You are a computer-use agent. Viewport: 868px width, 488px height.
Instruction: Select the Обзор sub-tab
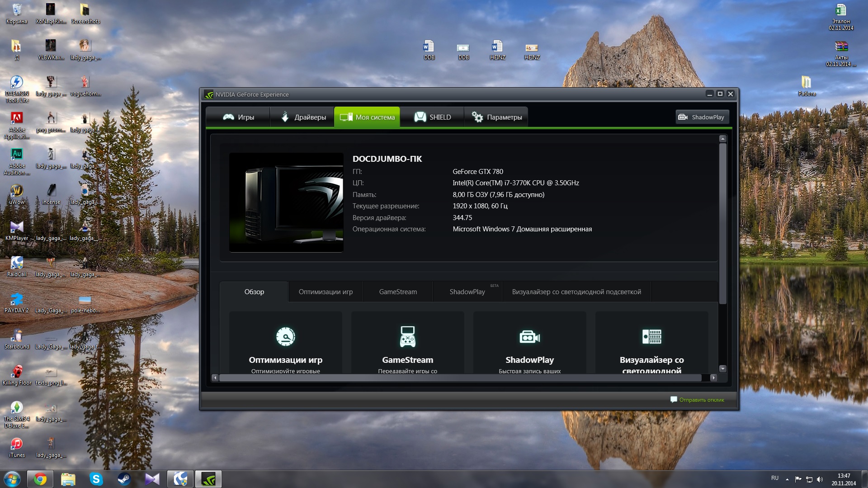[254, 292]
